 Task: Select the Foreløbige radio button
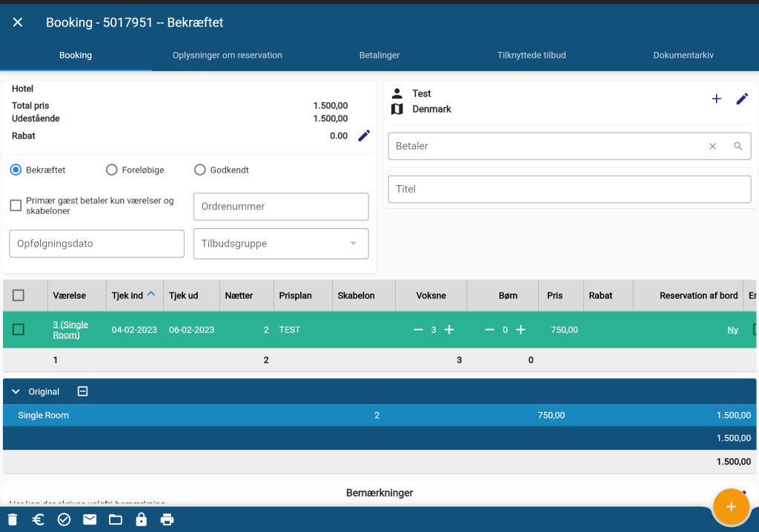click(112, 170)
